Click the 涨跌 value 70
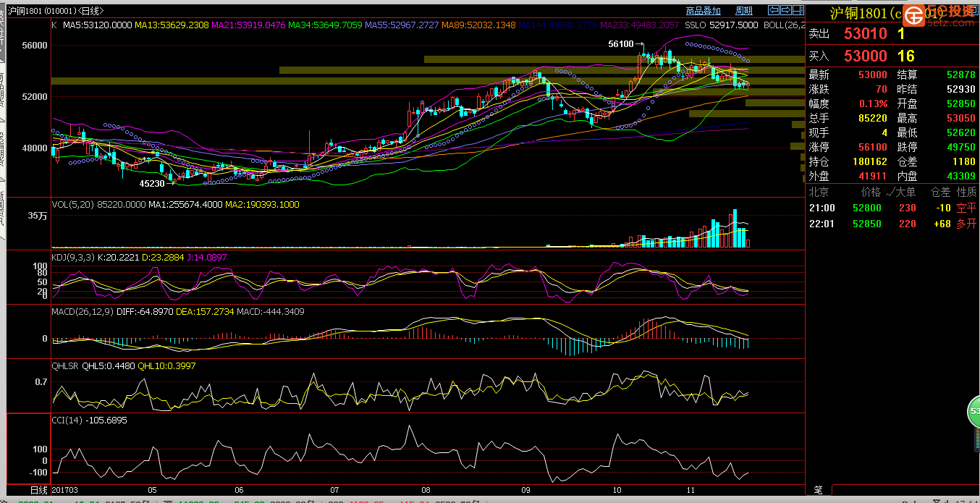The image size is (980, 503). [881, 90]
